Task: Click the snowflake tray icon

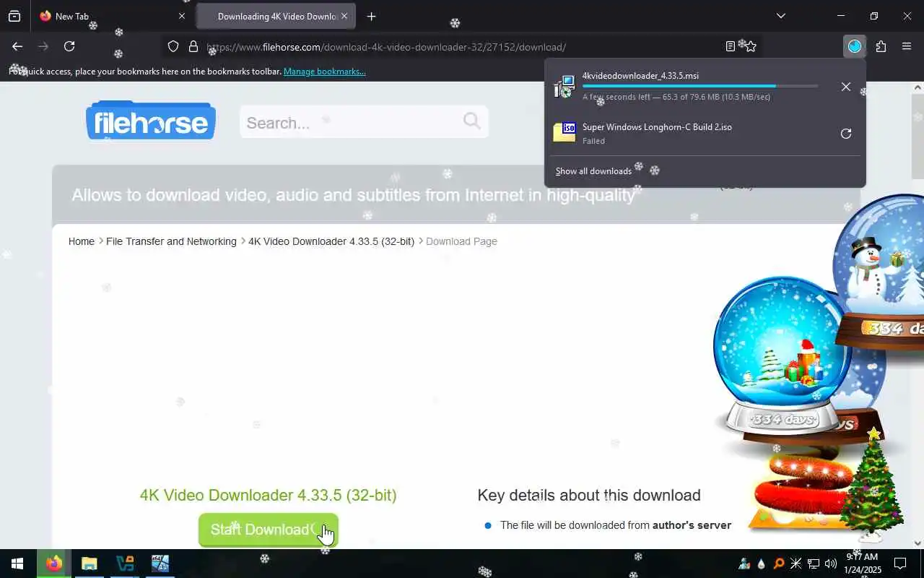Action: coord(796,564)
